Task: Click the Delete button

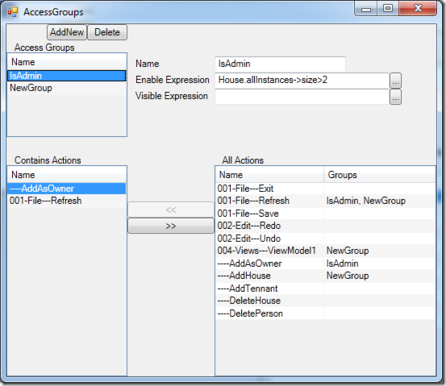Action: pos(107,32)
